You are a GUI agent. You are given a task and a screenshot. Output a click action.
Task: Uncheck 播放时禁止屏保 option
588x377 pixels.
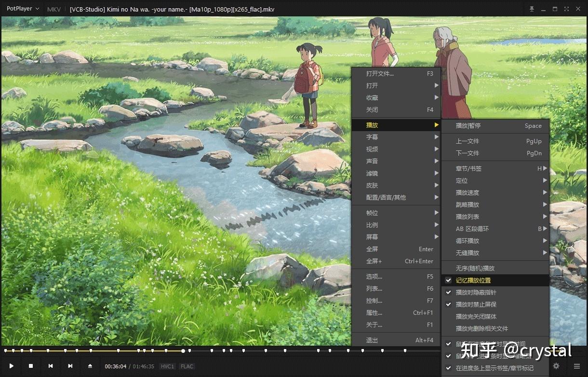(x=495, y=304)
